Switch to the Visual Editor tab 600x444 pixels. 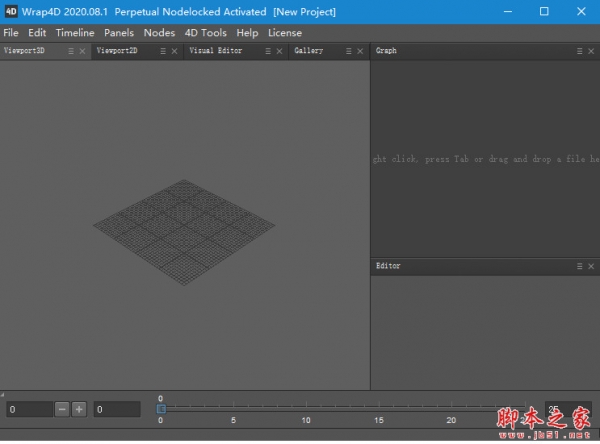pyautogui.click(x=216, y=51)
